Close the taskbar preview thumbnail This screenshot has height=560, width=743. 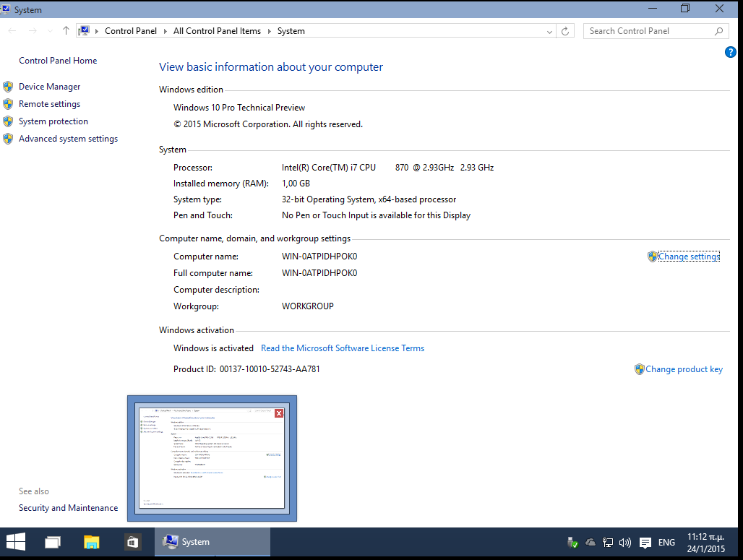(x=279, y=413)
